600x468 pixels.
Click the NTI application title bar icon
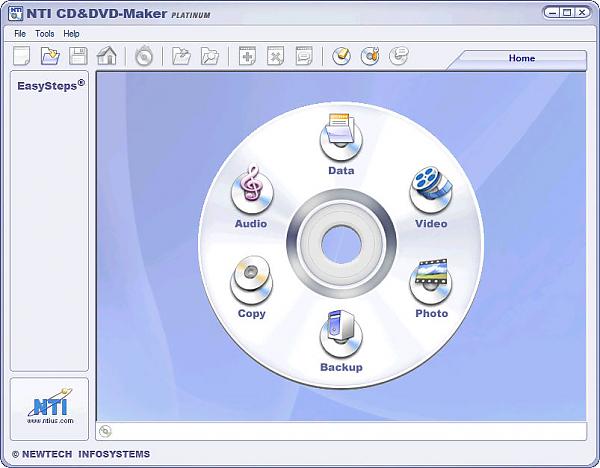pos(15,13)
